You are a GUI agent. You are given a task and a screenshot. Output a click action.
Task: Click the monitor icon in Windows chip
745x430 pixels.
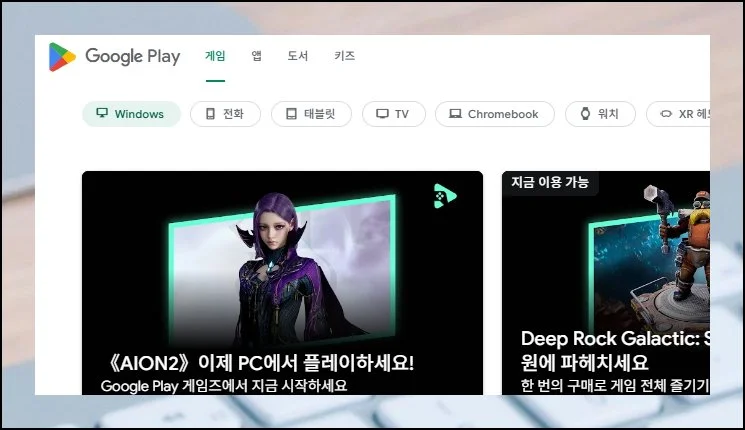[102, 114]
